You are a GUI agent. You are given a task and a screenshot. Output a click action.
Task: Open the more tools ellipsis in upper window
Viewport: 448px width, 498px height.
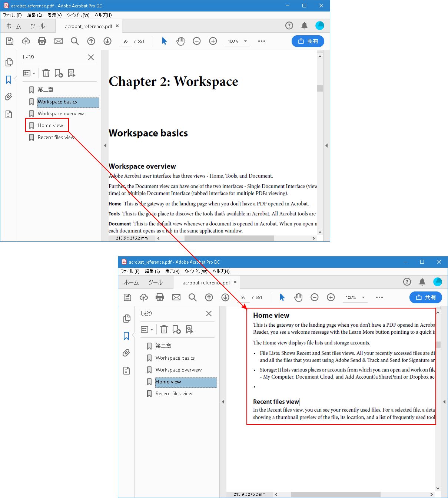(x=262, y=41)
